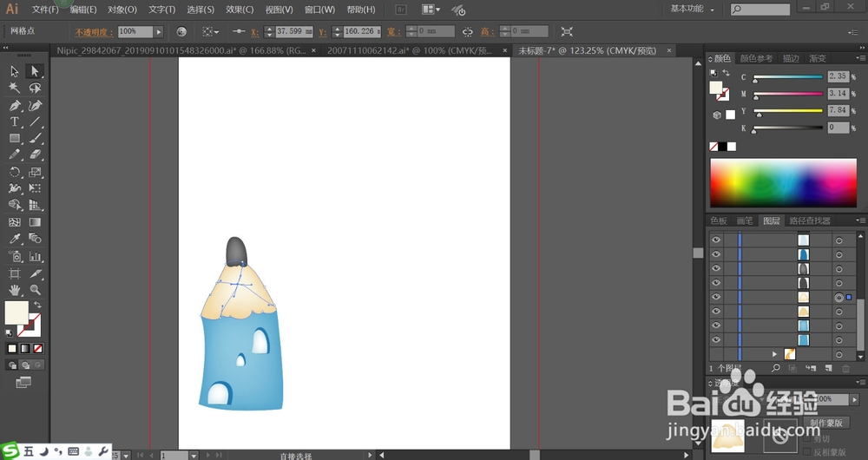
Task: Click swap fill and stroke arrows in toolbox
Action: [37, 305]
